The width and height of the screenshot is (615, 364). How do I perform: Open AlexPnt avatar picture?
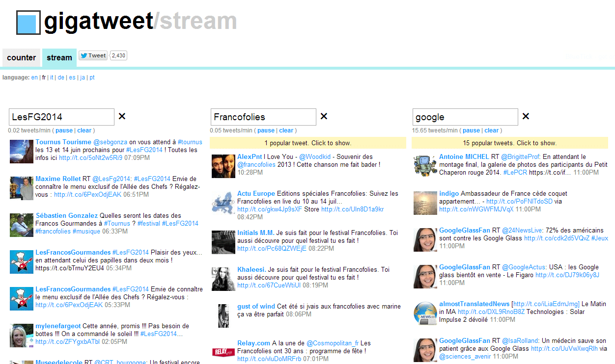pos(224,166)
